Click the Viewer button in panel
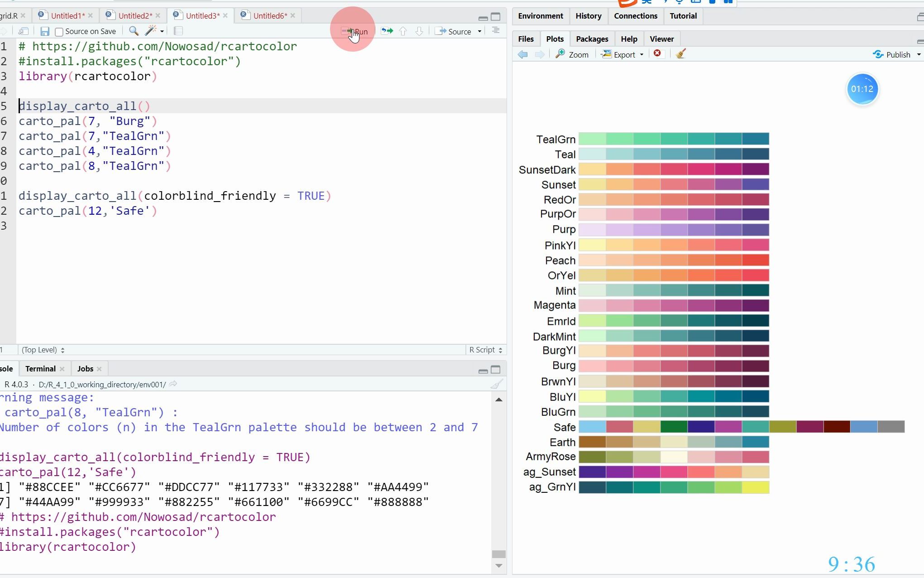Screen dimensions: 924x578 pyautogui.click(x=663, y=38)
